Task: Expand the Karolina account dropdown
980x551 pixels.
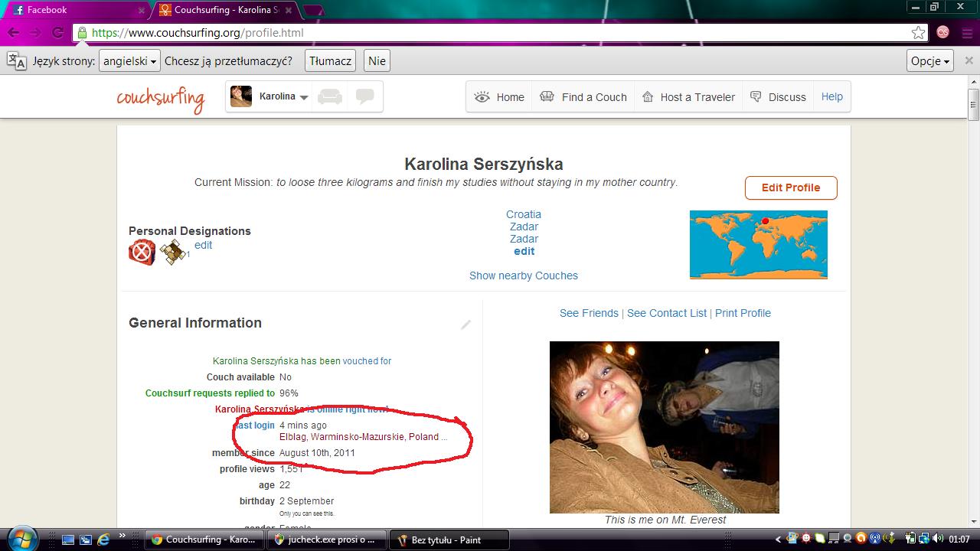Action: [x=303, y=97]
